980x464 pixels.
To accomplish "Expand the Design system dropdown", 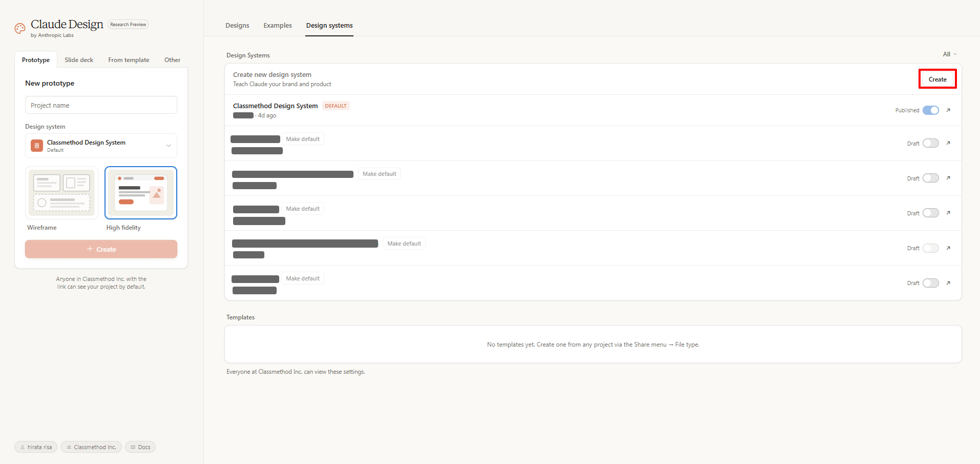I will tap(101, 146).
